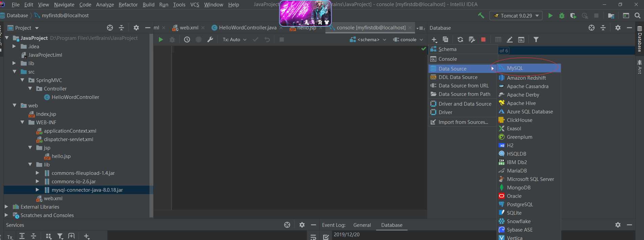This screenshot has height=240, width=644.
Task: Jump to Query Console icon in the Database toolbar
Action: coord(521,39)
